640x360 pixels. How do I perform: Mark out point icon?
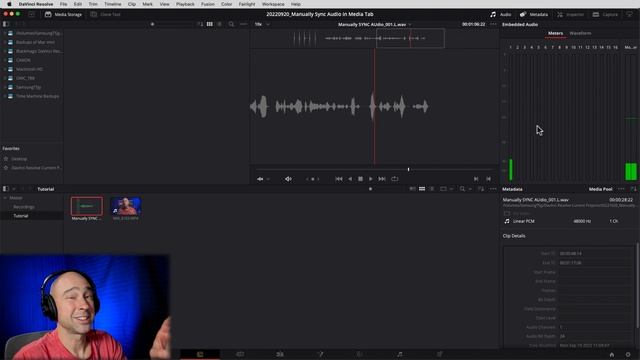point(488,179)
